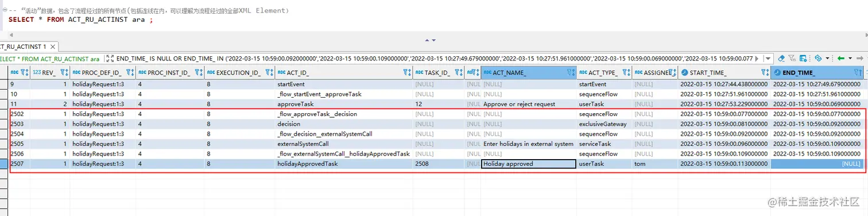Screen dimensions: 868x216
Task: Select TASK_ID_ cell 12
Action: (x=439, y=104)
